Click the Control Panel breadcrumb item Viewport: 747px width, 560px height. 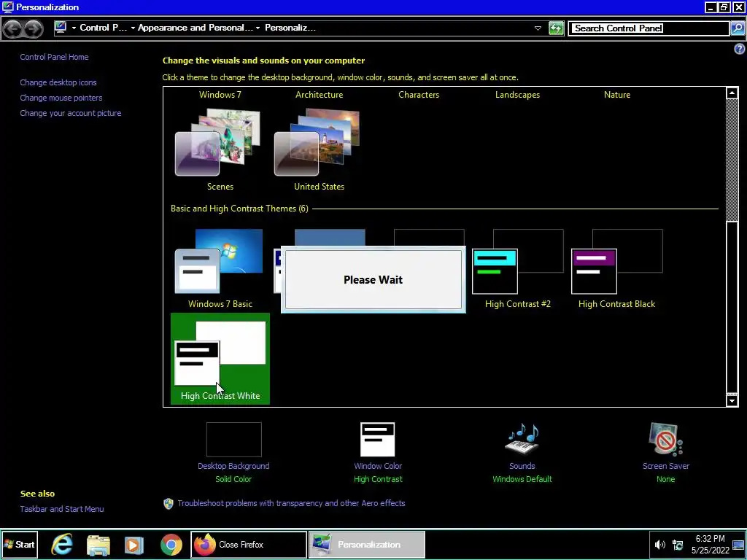(104, 28)
